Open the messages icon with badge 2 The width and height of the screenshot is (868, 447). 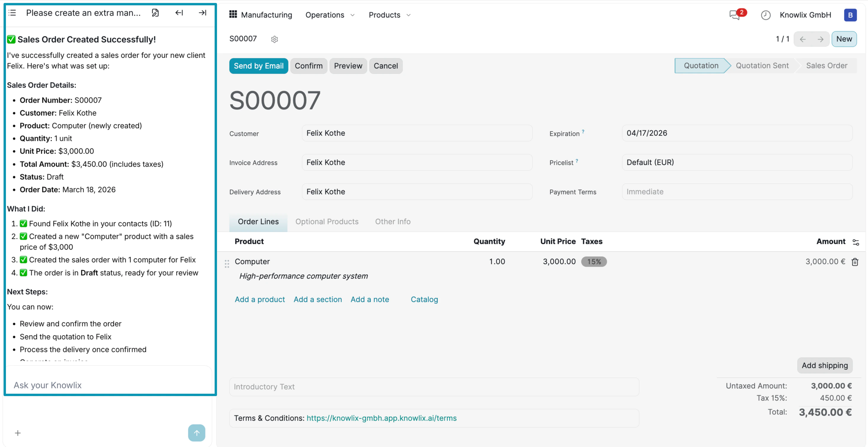coord(735,15)
